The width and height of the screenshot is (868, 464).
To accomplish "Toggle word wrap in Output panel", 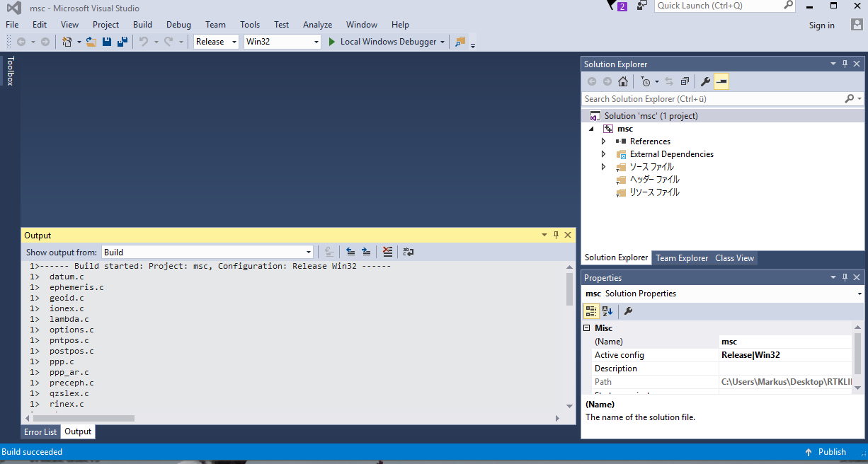I will [x=409, y=252].
